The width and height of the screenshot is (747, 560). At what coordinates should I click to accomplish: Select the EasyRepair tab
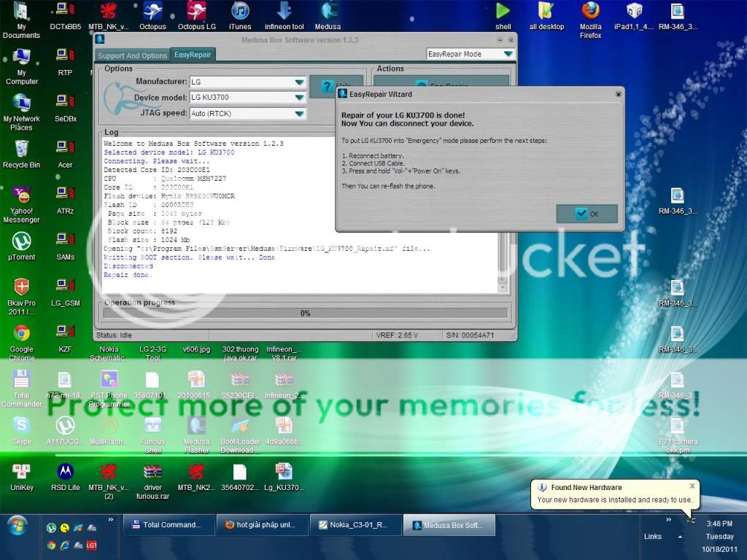tap(193, 55)
